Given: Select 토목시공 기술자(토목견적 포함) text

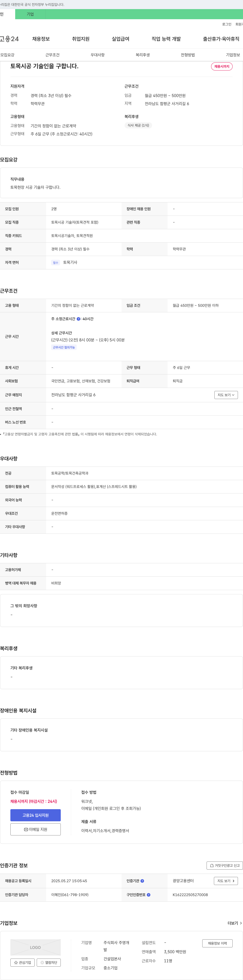Looking at the screenshot, I should (75, 222).
